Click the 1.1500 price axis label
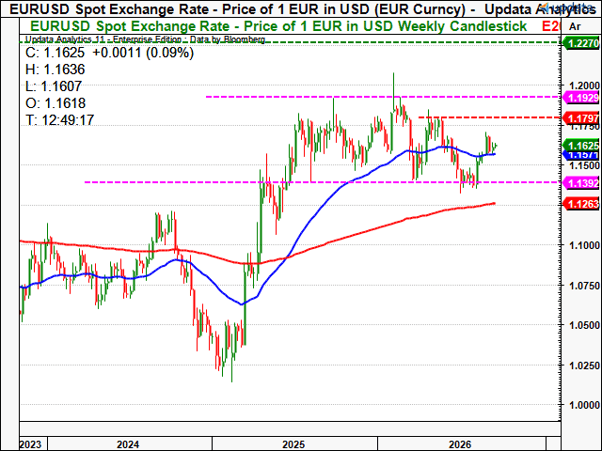The image size is (602, 451). click(585, 165)
